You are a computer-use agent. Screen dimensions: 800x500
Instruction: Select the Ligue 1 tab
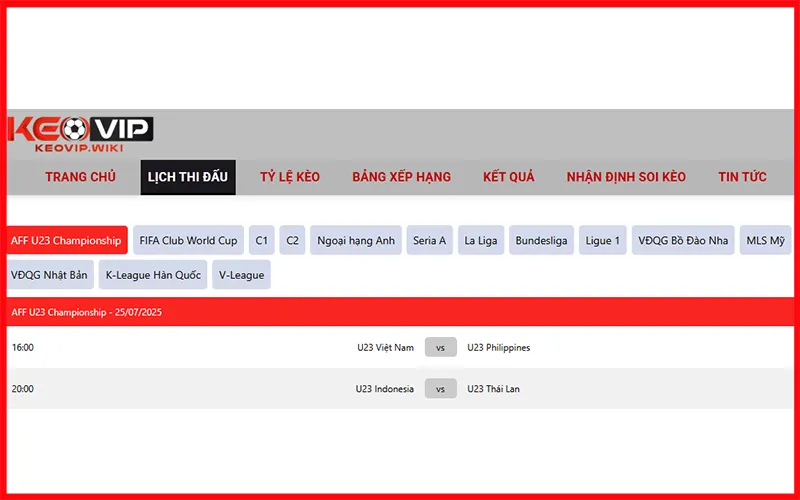(x=603, y=240)
